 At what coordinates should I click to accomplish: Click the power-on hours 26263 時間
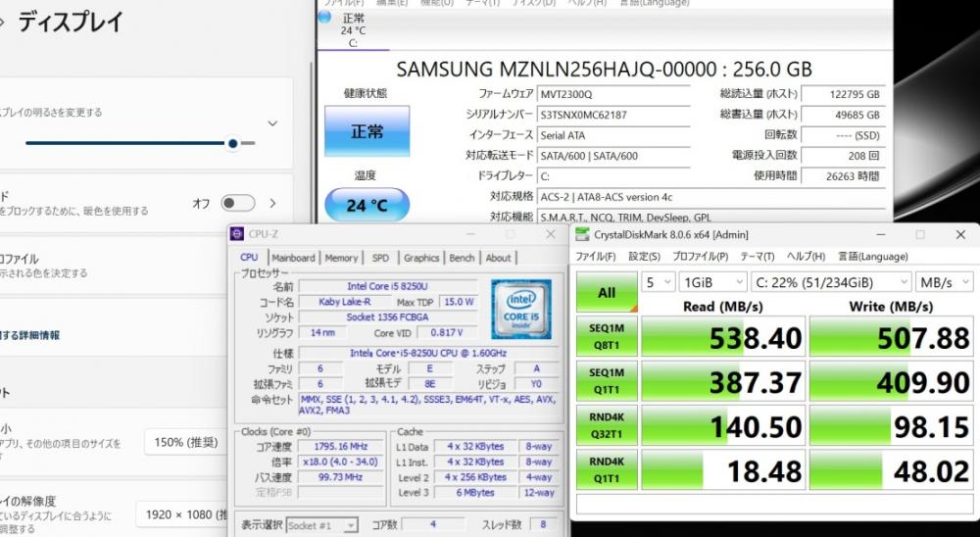click(x=843, y=176)
